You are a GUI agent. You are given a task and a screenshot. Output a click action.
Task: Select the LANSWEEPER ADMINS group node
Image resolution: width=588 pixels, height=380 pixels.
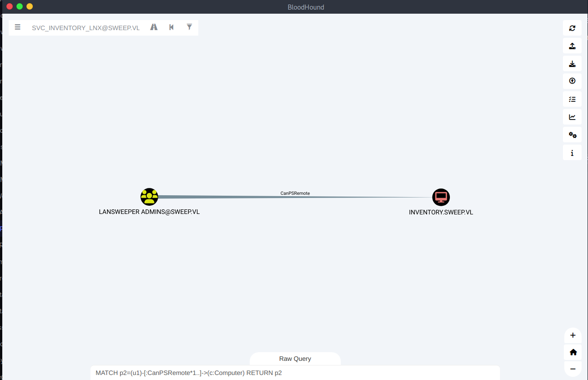[x=149, y=197]
